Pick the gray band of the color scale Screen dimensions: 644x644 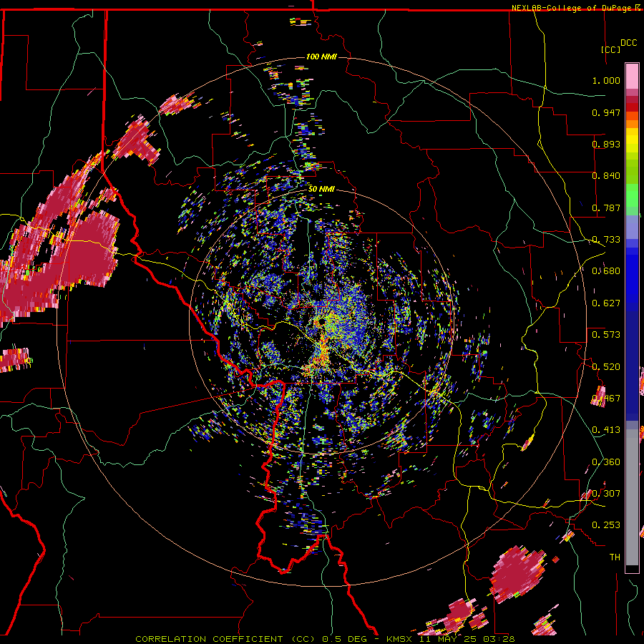pyautogui.click(x=632, y=497)
